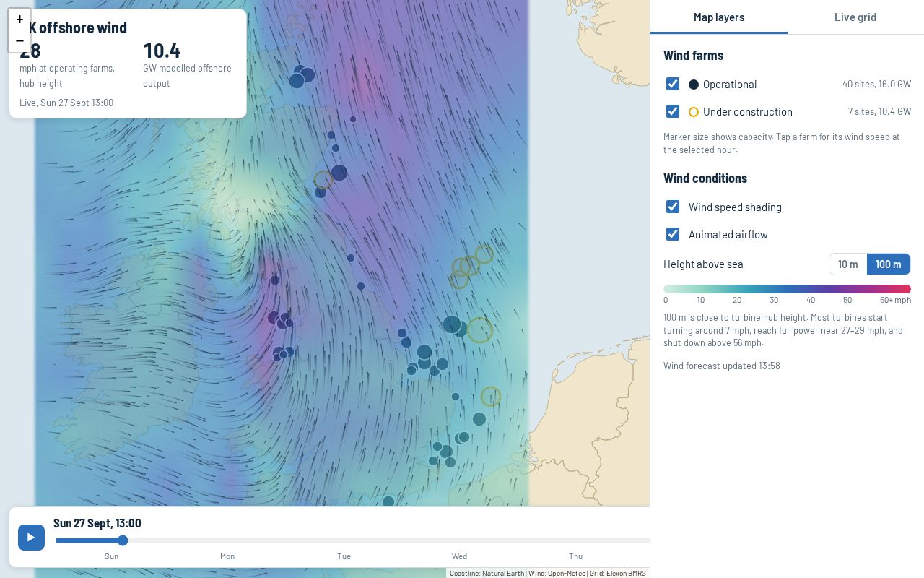Toggle the Under construction checkbox

point(673,111)
